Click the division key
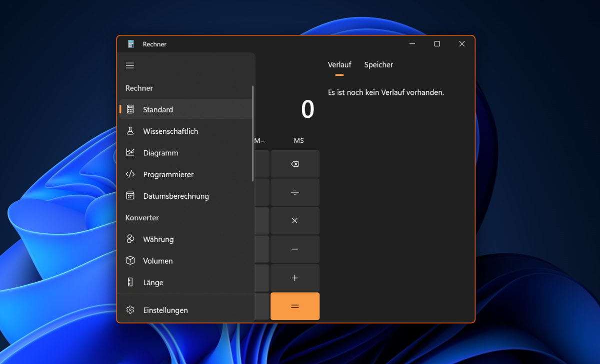 coord(295,192)
